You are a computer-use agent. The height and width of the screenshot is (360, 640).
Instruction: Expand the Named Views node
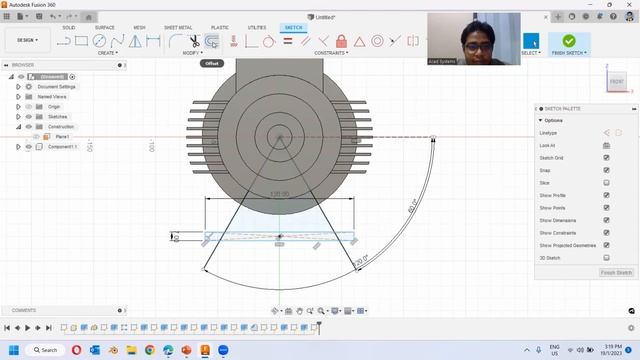(18, 97)
